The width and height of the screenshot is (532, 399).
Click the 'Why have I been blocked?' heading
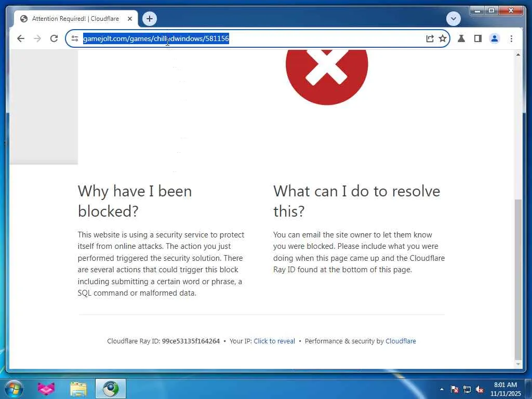pyautogui.click(x=135, y=201)
